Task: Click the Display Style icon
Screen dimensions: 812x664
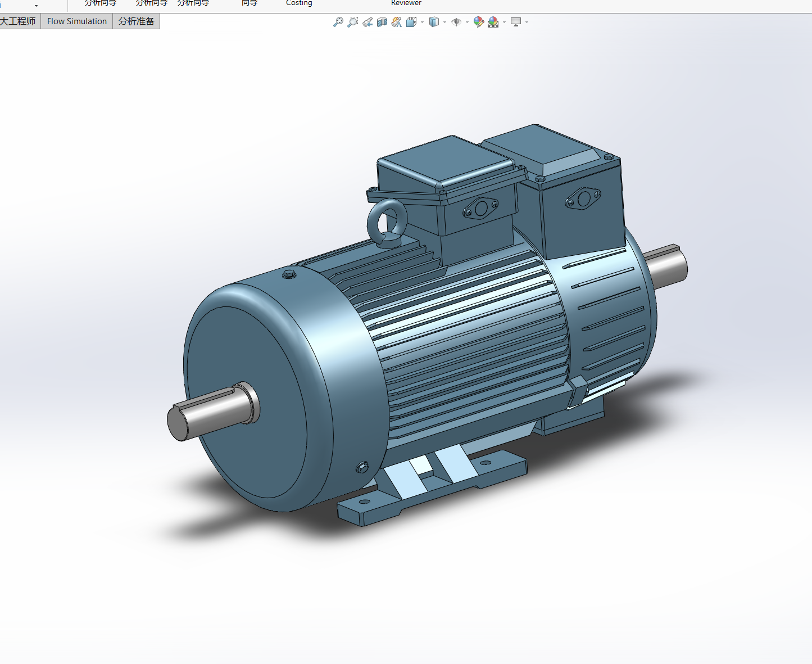Action: 434,22
